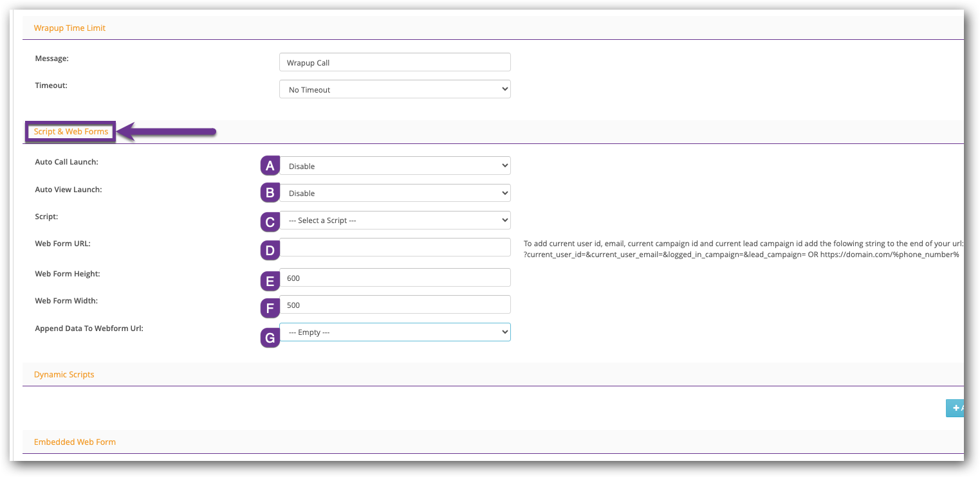
Task: Select the Script & Web Forms section header
Action: (x=70, y=131)
